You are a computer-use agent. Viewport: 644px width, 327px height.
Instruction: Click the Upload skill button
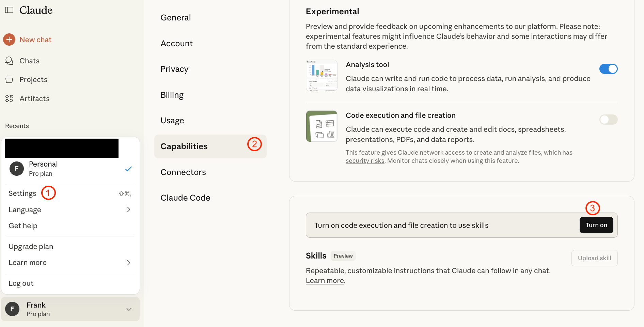point(594,258)
